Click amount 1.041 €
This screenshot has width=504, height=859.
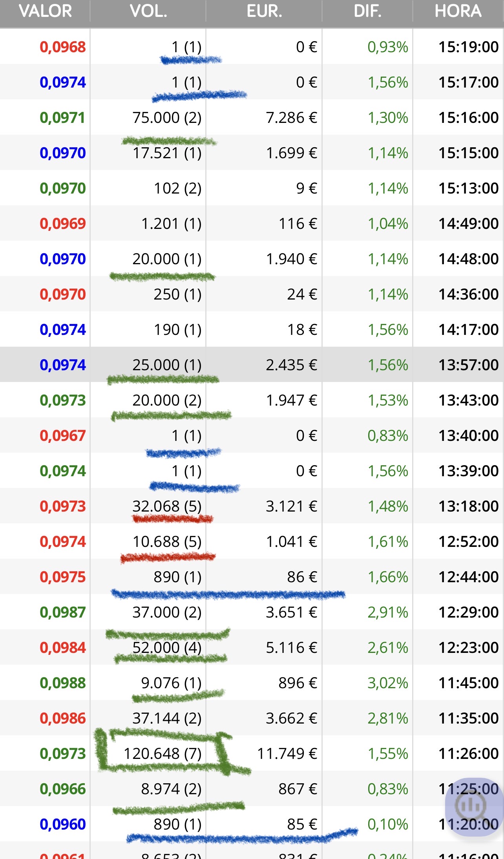coord(291,542)
